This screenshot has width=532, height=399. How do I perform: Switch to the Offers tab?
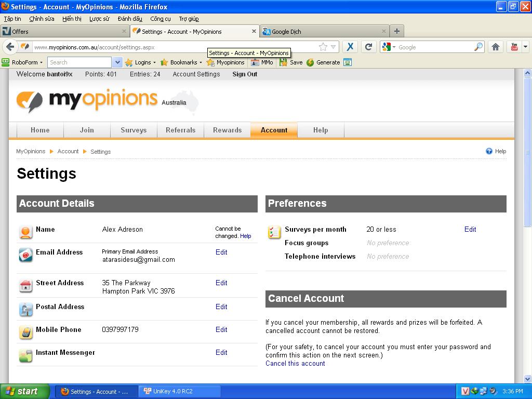(64, 31)
